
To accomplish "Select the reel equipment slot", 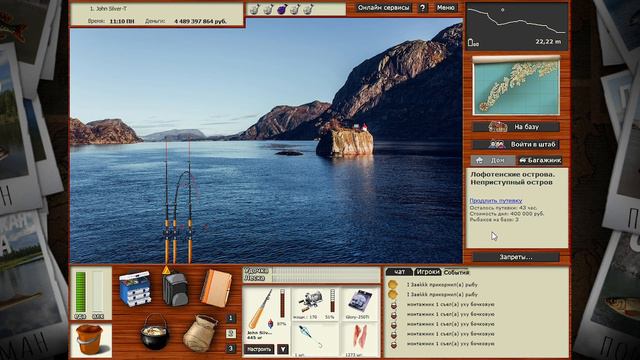I will click(315, 304).
